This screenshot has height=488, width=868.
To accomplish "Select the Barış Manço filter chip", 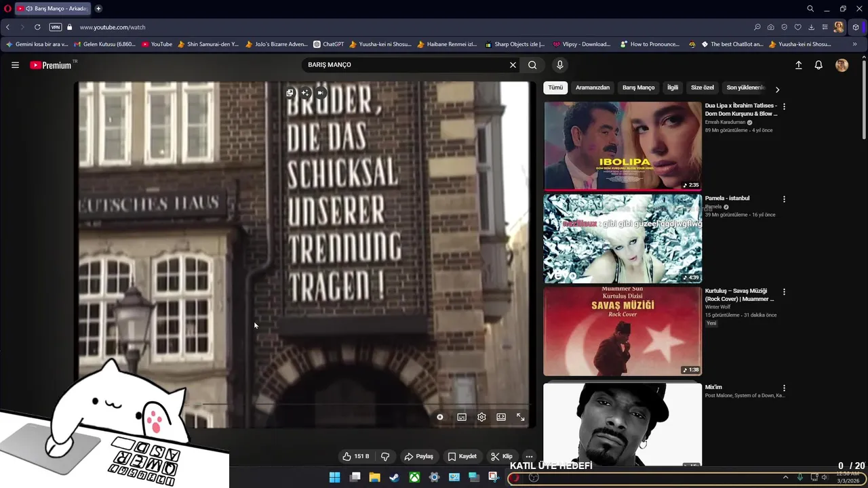I will click(x=639, y=87).
